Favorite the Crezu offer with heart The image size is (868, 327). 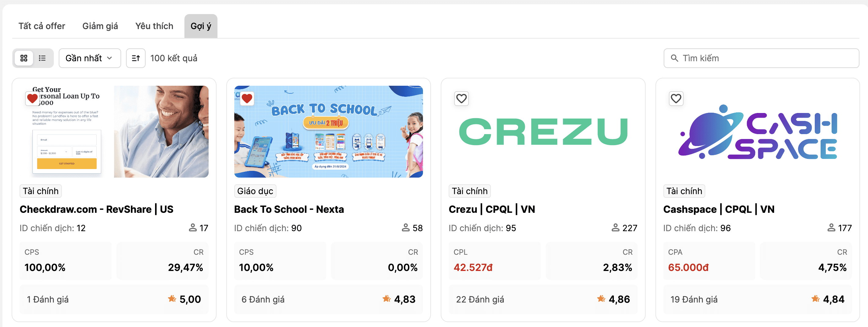tap(461, 99)
